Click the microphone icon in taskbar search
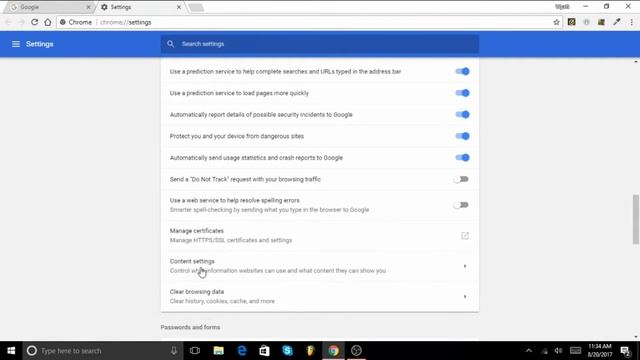The height and width of the screenshot is (360, 640). (x=174, y=351)
